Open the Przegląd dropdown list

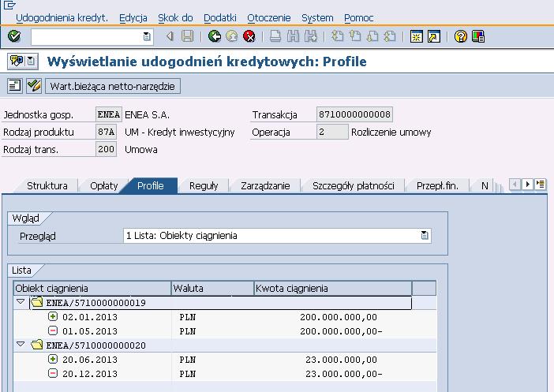click(425, 236)
